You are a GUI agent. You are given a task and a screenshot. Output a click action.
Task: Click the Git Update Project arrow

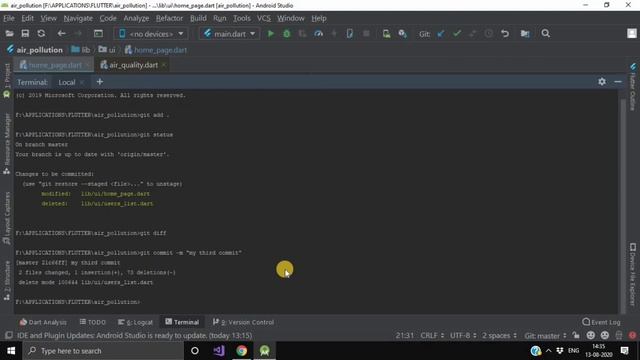[441, 34]
